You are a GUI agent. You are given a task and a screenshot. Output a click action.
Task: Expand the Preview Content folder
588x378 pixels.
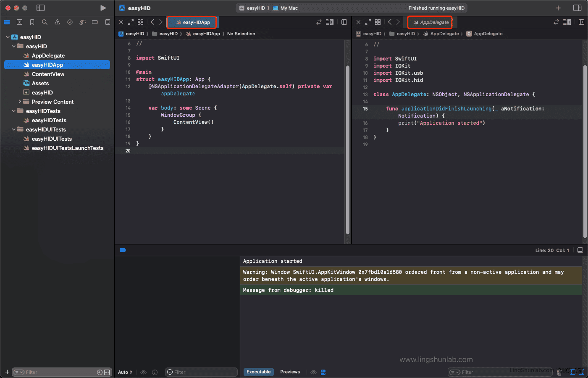(x=20, y=102)
